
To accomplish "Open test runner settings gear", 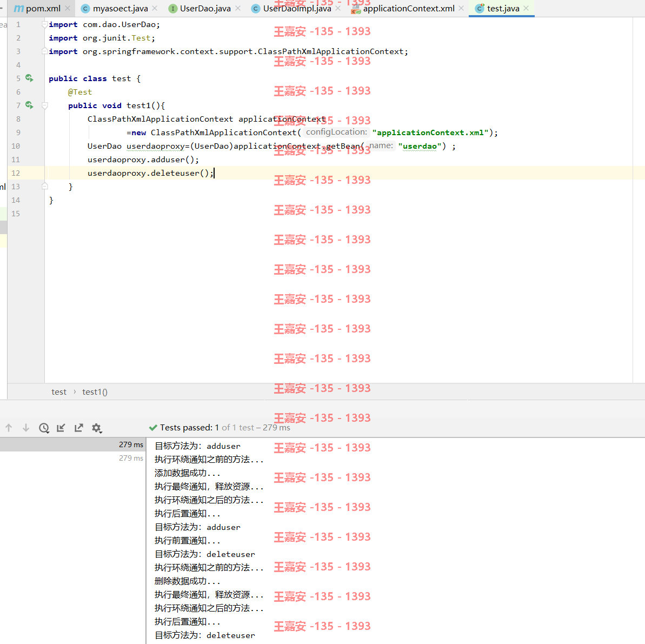I will click(97, 428).
